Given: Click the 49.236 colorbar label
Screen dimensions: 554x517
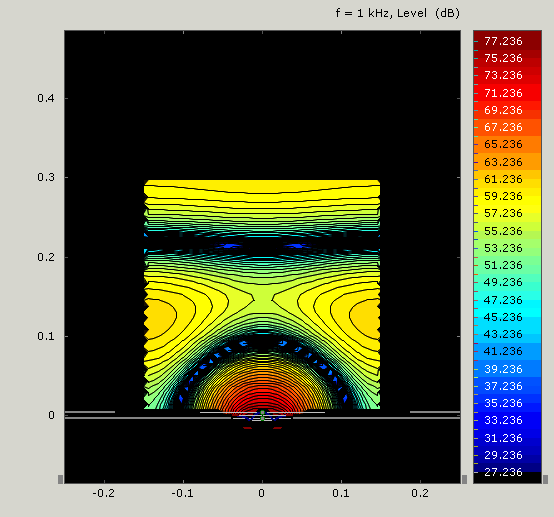Looking at the screenshot, I should [503, 282].
